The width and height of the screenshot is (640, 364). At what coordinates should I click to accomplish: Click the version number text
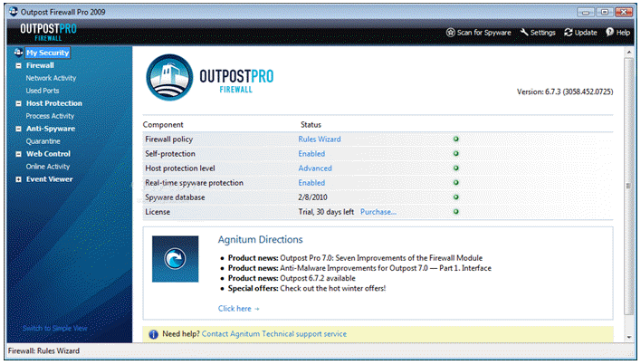[565, 92]
